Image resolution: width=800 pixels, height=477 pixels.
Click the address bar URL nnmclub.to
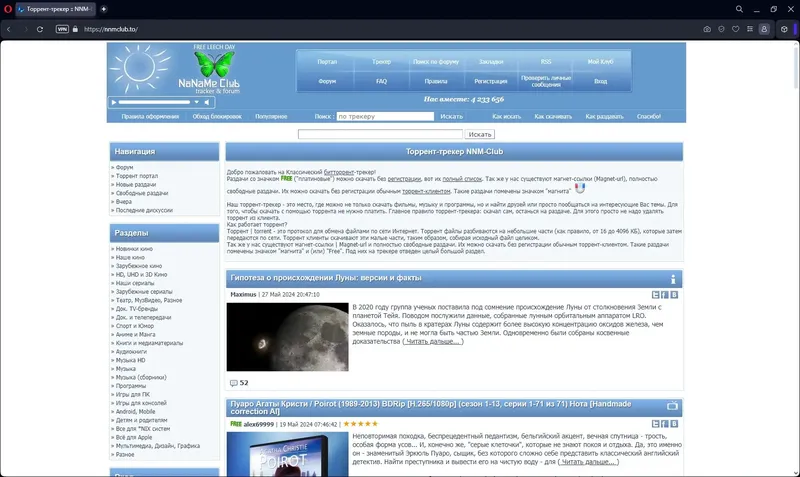111,29
